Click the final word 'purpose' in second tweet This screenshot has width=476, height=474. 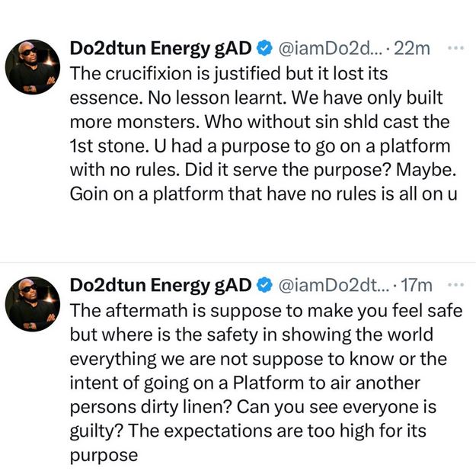[103, 454]
